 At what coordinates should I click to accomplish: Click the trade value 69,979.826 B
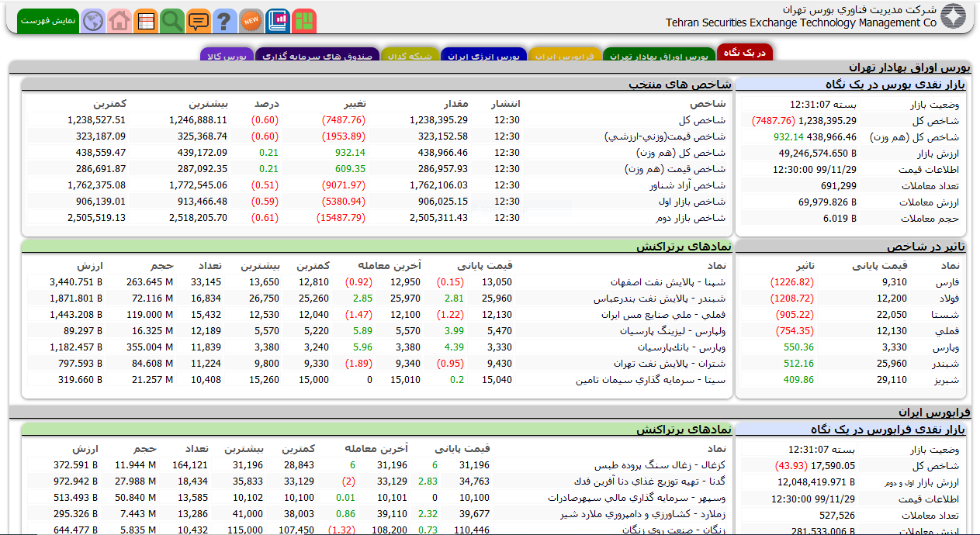pyautogui.click(x=827, y=202)
